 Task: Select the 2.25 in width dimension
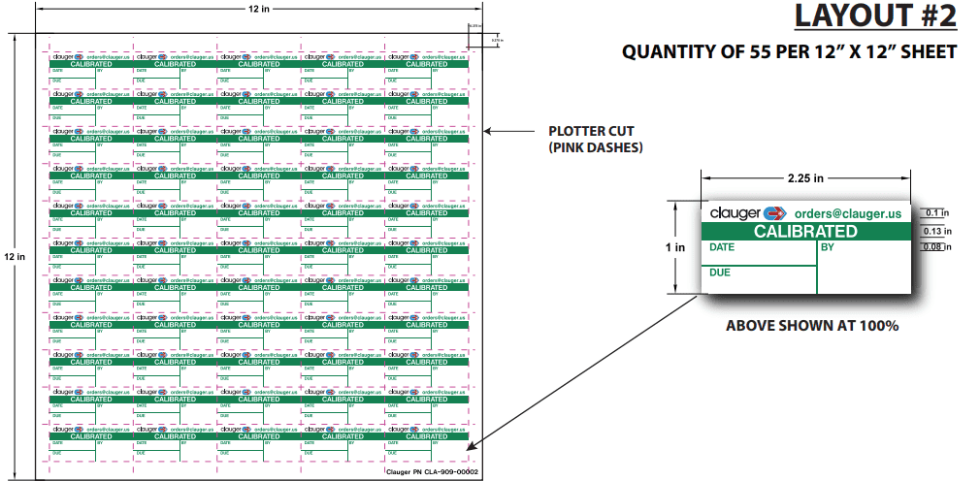click(x=805, y=177)
